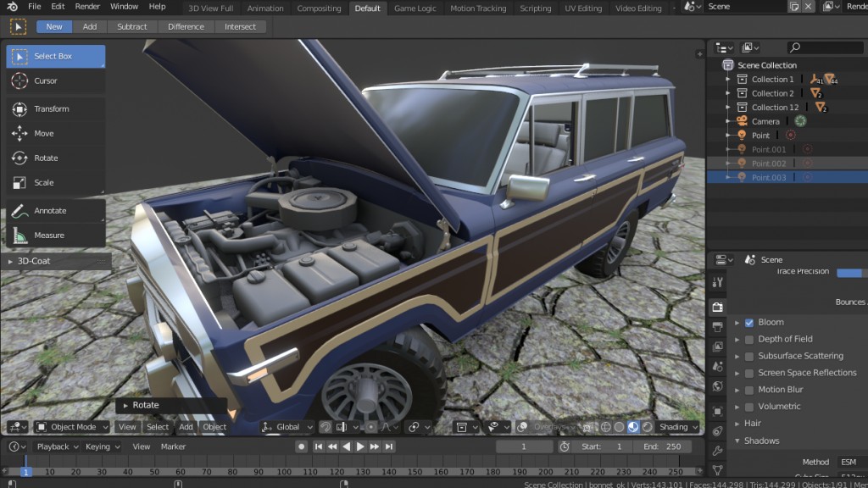Activate the Measure tool

(x=51, y=235)
